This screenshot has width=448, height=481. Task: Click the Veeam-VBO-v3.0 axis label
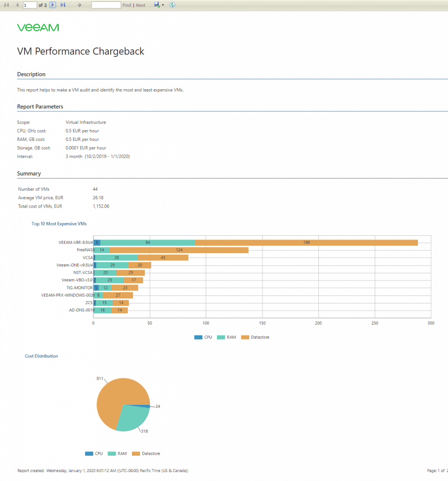(77, 280)
